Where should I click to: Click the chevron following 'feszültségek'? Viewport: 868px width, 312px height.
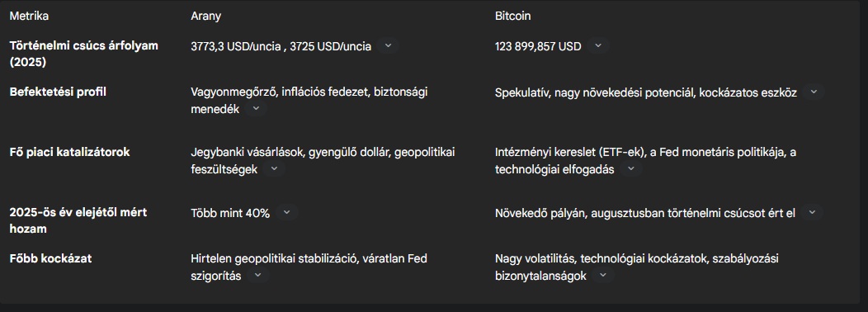274,168
